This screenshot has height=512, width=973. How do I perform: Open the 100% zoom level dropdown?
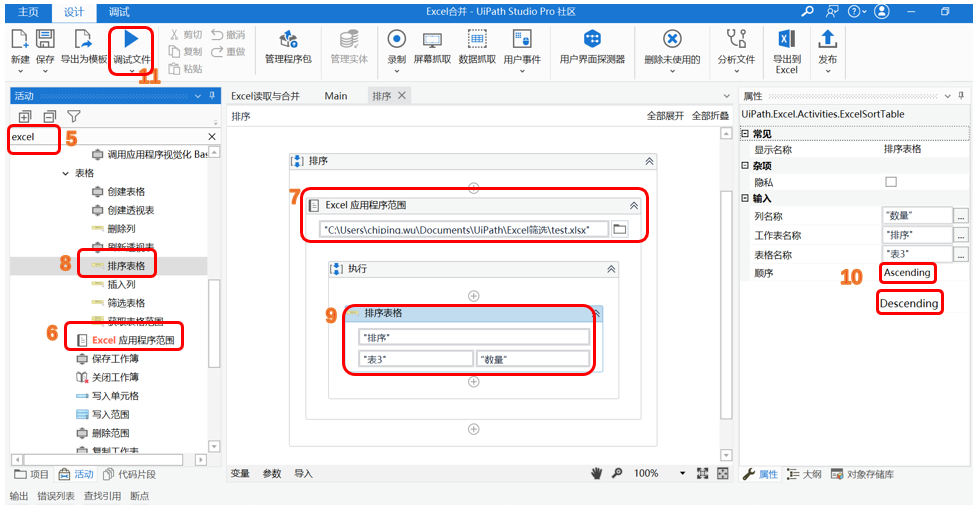683,474
